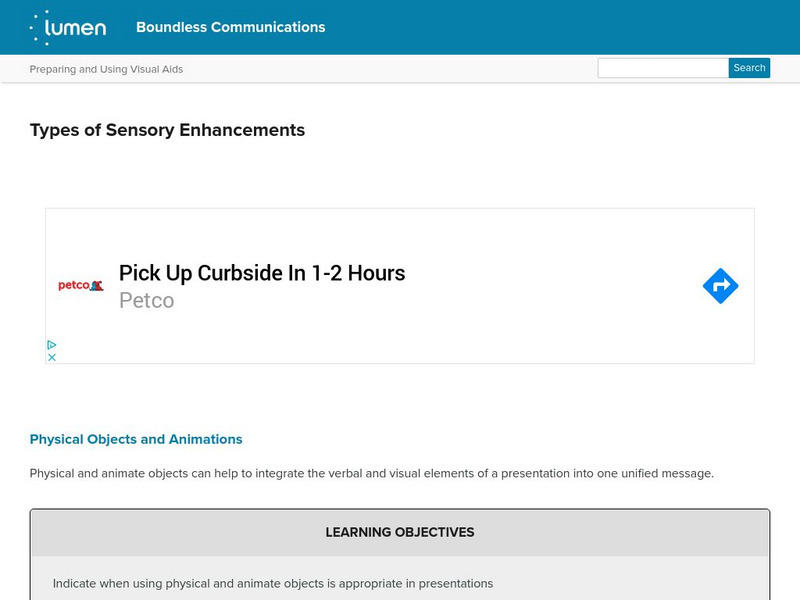The image size is (800, 600).
Task: Click the AdChoices triangle icon
Action: (52, 345)
